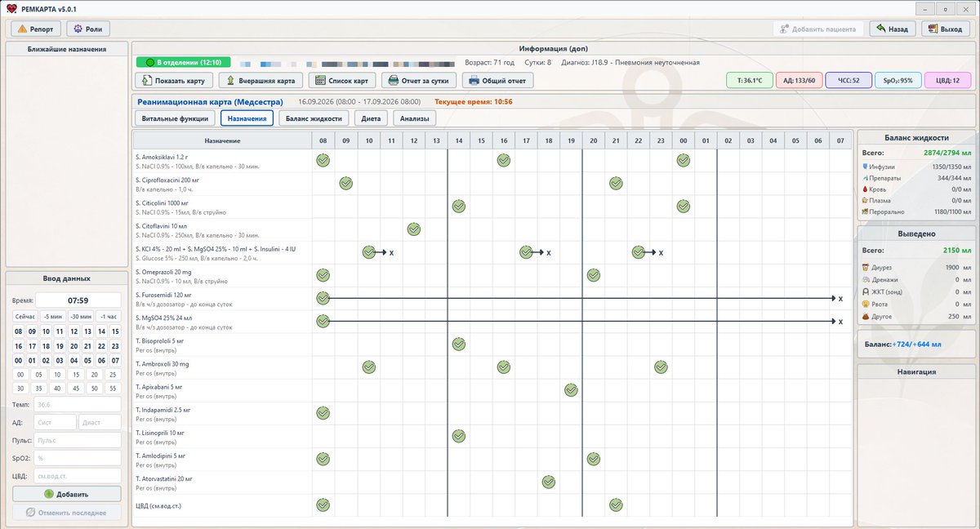980x529 pixels.
Task: Open the Анализы tab
Action: pos(414,118)
